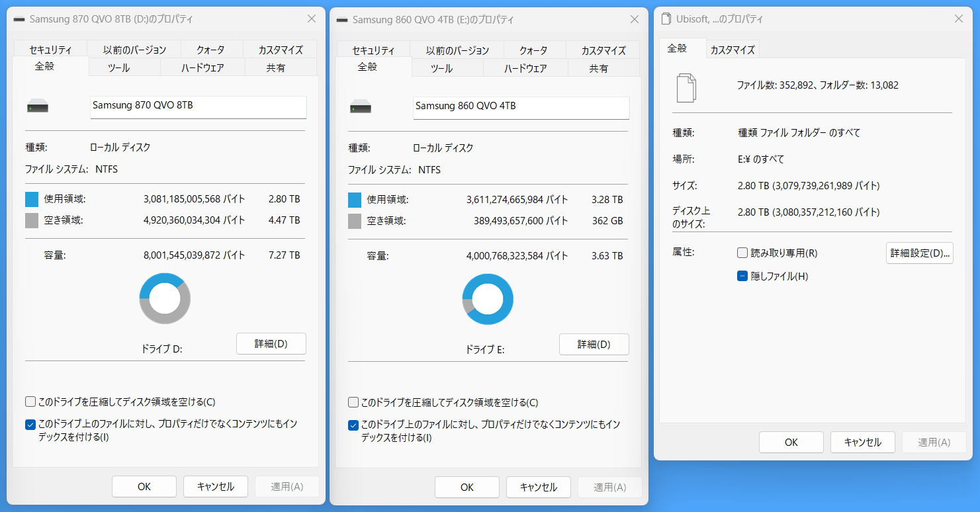Screen dimensions: 980x512
Task: Open カスタマイズ tab in D: window
Action: (x=281, y=50)
